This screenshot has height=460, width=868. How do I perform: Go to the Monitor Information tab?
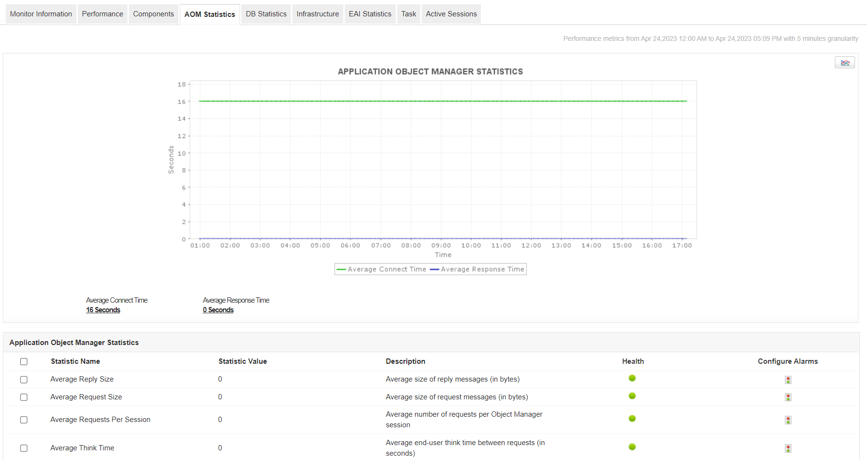click(x=41, y=14)
